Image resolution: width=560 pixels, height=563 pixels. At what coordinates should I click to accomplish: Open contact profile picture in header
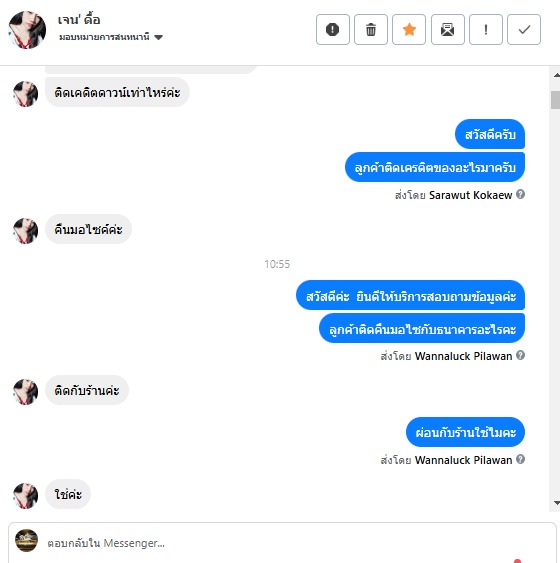[x=27, y=29]
